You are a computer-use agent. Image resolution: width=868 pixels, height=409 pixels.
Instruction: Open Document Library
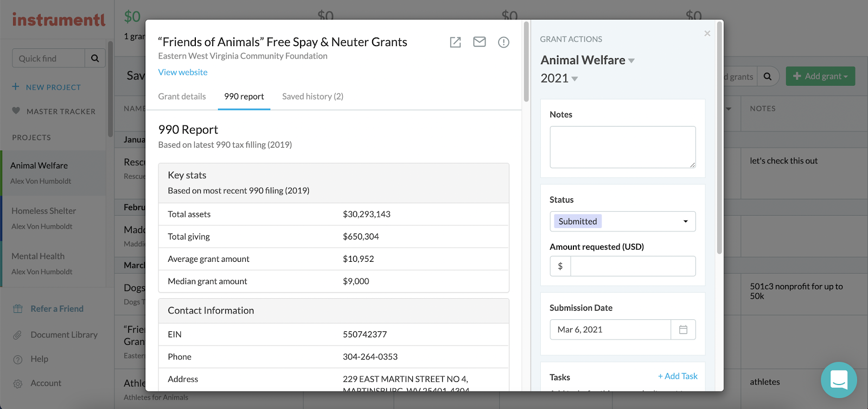point(64,335)
